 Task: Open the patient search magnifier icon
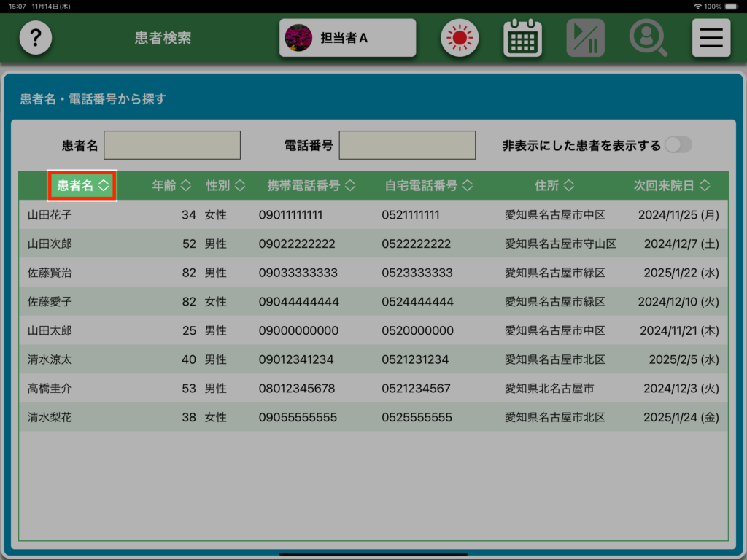pos(648,38)
